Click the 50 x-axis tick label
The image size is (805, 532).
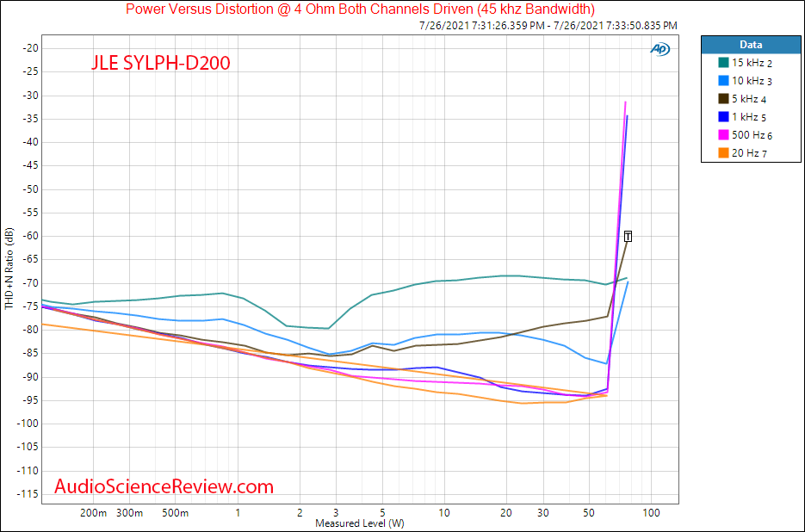click(x=589, y=512)
